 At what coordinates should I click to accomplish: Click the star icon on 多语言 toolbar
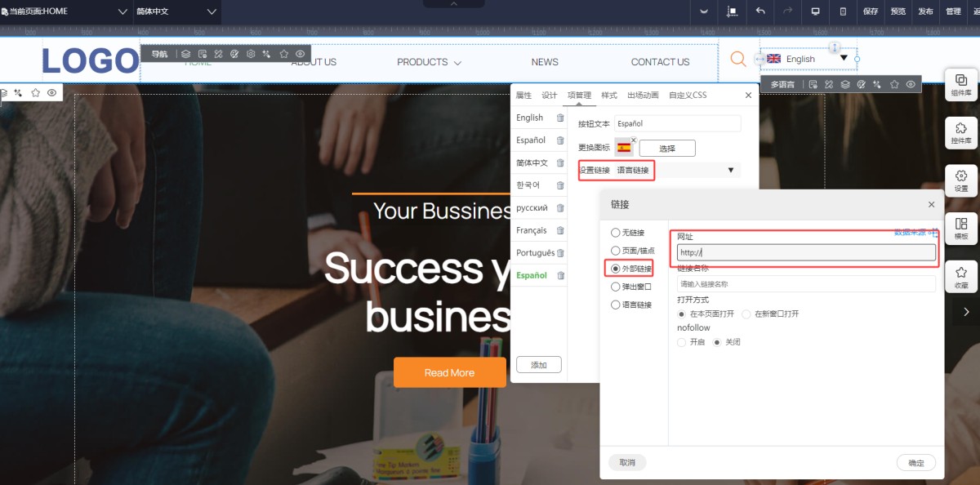(894, 84)
